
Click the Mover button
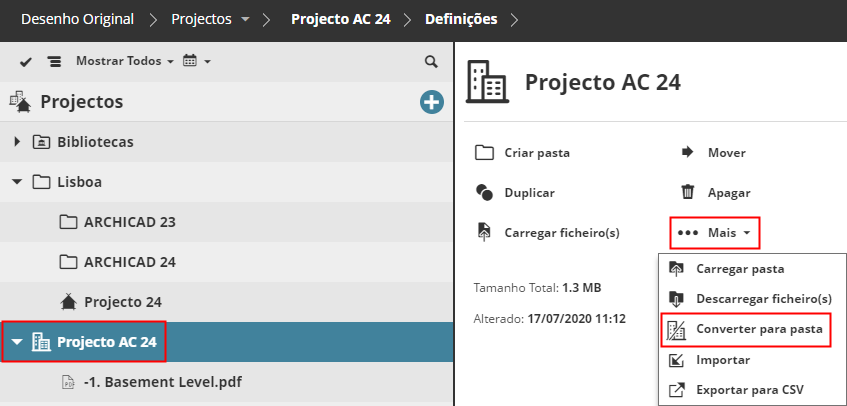point(714,153)
